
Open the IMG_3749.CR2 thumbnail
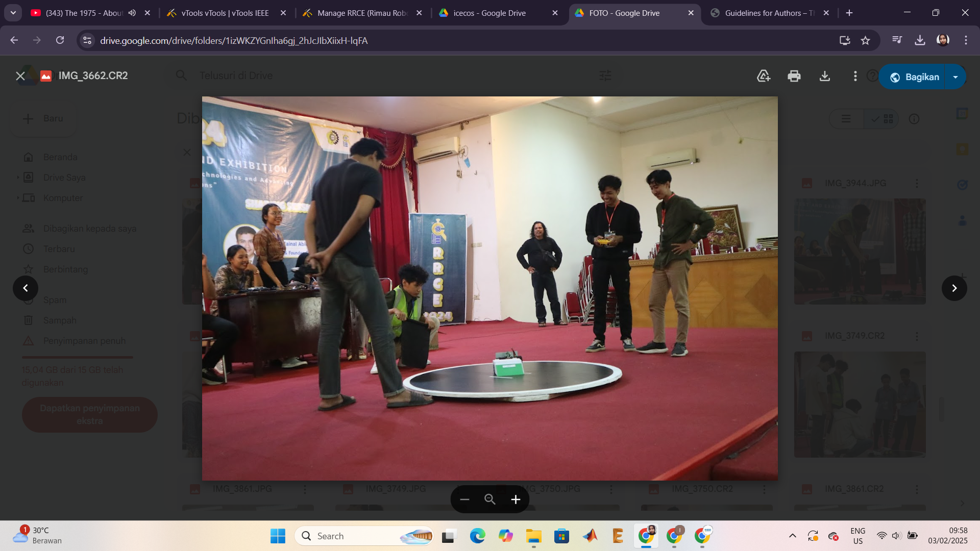pyautogui.click(x=860, y=404)
